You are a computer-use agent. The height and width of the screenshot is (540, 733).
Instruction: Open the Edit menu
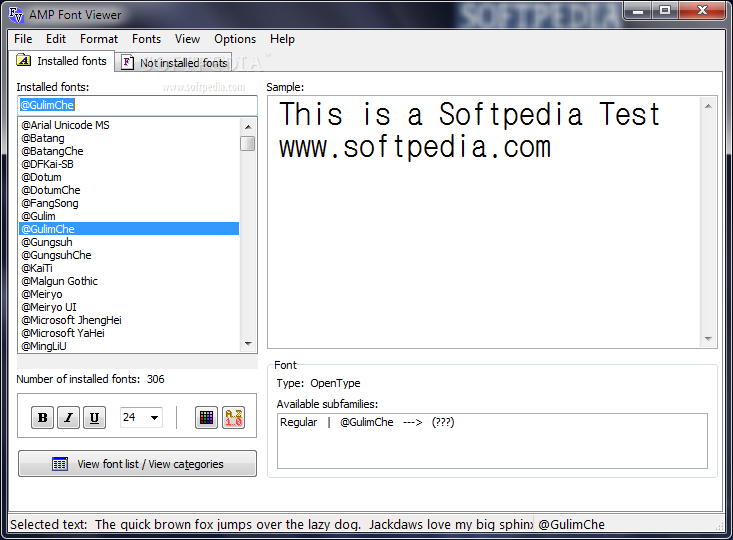coord(56,39)
